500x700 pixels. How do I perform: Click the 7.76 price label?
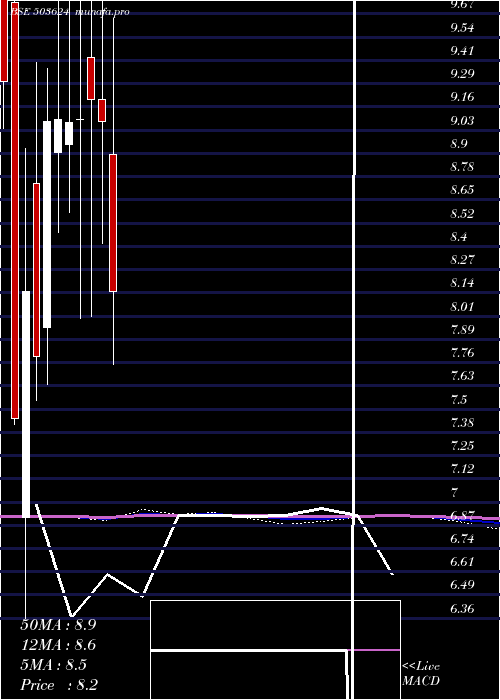pos(462,353)
